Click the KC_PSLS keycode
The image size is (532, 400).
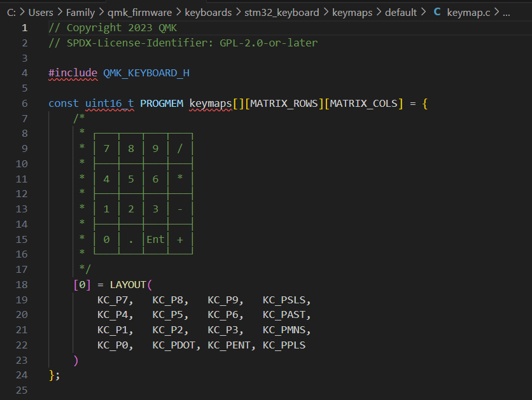click(284, 300)
